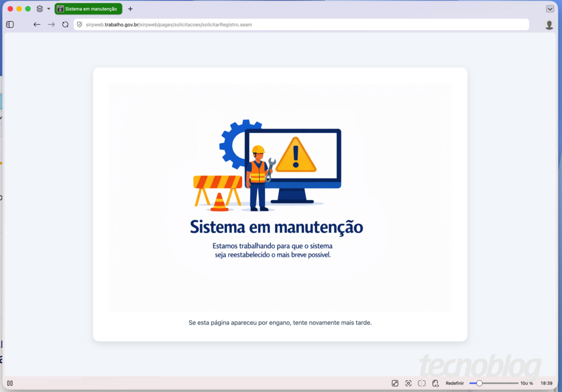This screenshot has width=562, height=392.
Task: Close the browser window with red button
Action: pos(11,8)
